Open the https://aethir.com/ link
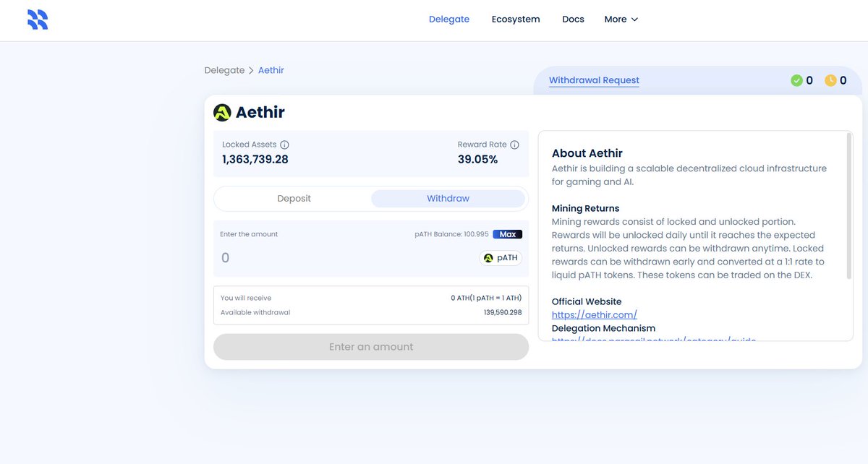The image size is (868, 464). click(x=595, y=315)
